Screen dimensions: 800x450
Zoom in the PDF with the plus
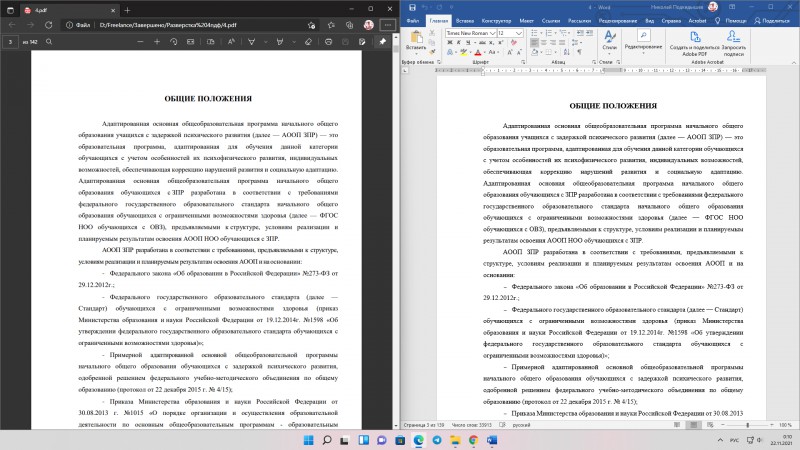tap(157, 42)
